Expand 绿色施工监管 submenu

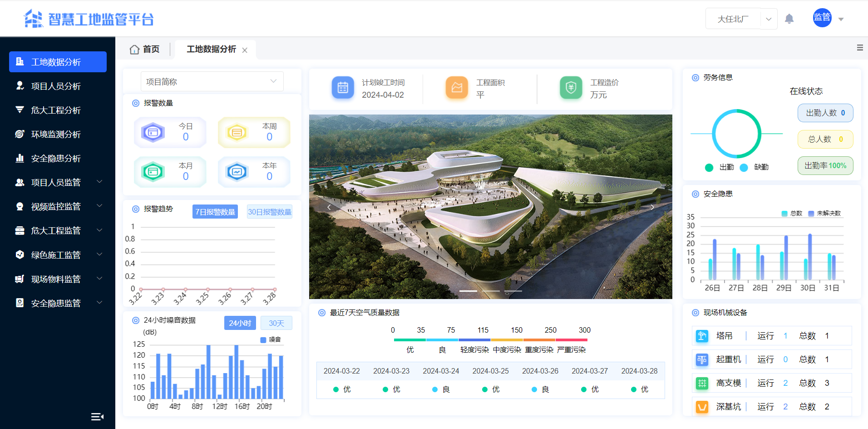click(58, 254)
